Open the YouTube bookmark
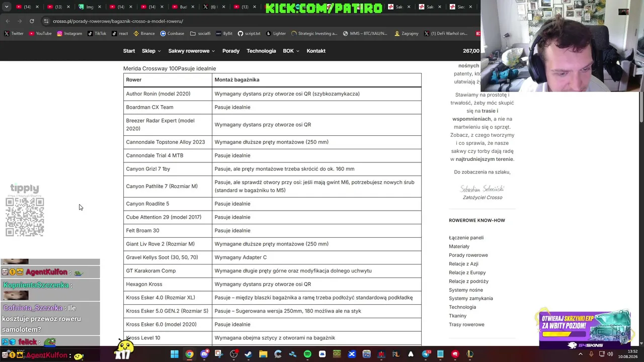Screen dimensions: 644x362 [40, 34]
